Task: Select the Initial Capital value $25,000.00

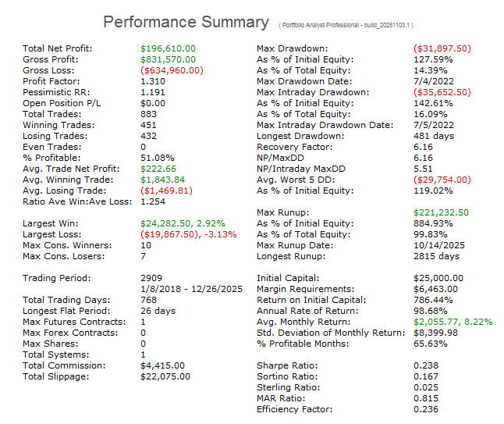Action: (438, 278)
